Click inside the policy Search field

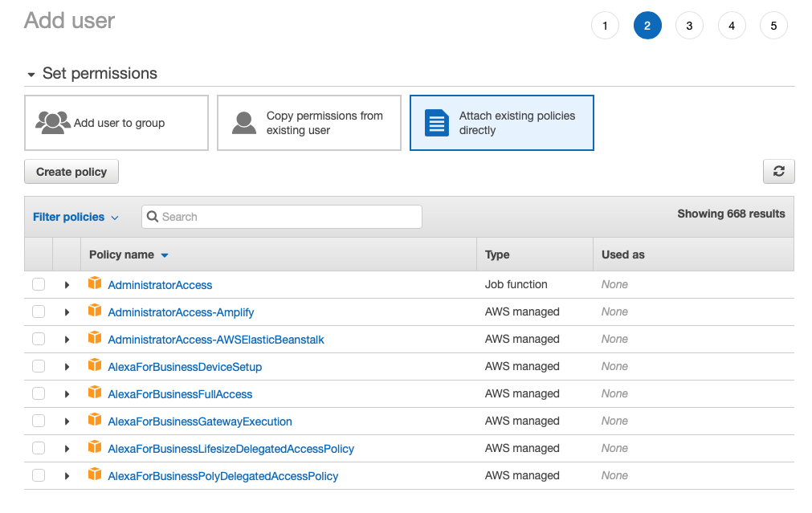pyautogui.click(x=281, y=216)
